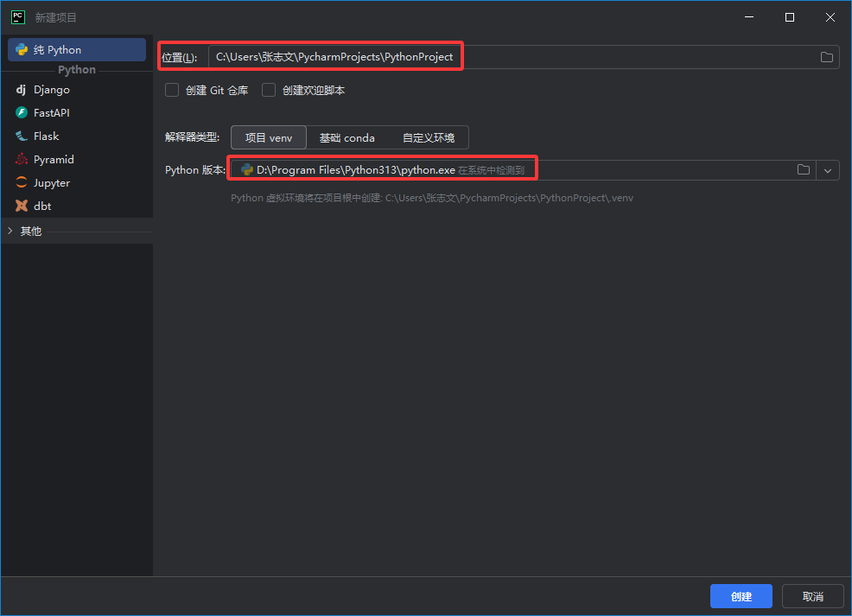
Task: Browse folder for project location
Action: point(826,57)
